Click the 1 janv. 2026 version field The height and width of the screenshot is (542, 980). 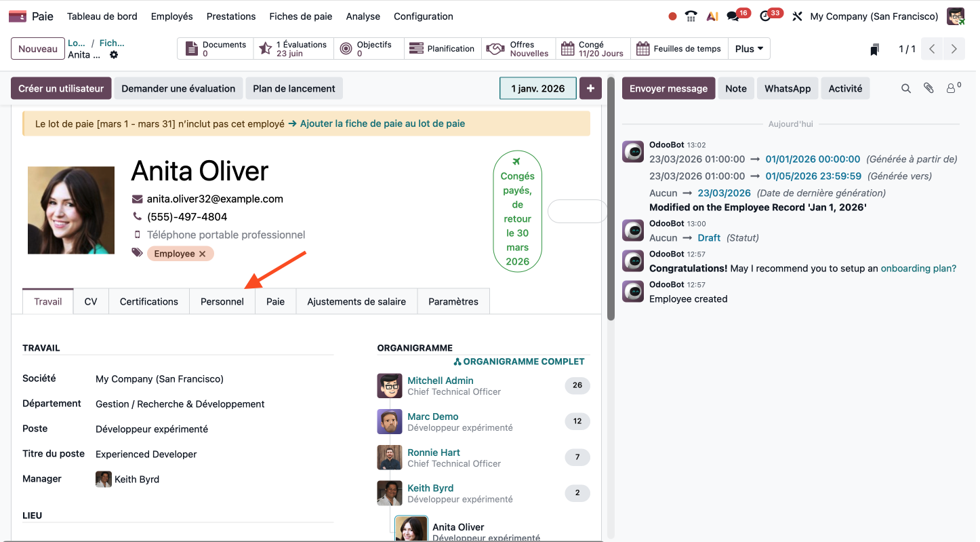(538, 88)
